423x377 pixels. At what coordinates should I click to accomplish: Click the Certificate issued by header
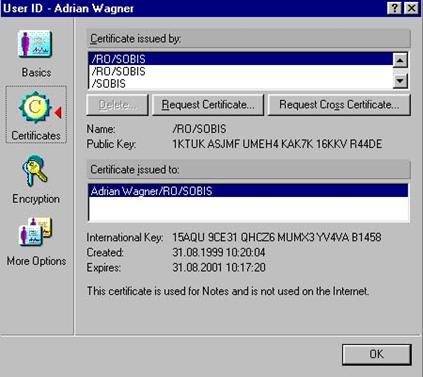(x=248, y=39)
